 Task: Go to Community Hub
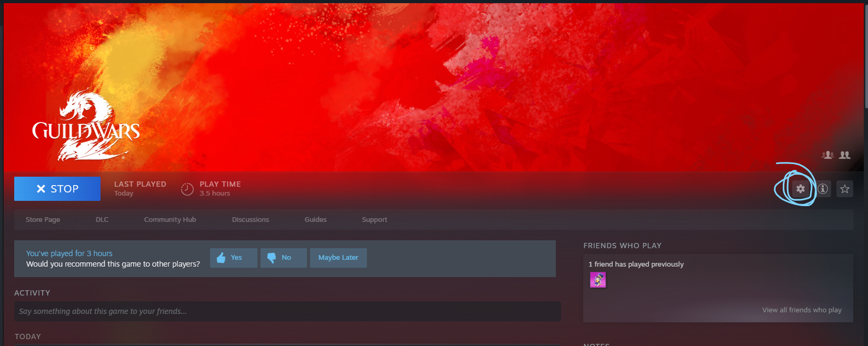[170, 220]
